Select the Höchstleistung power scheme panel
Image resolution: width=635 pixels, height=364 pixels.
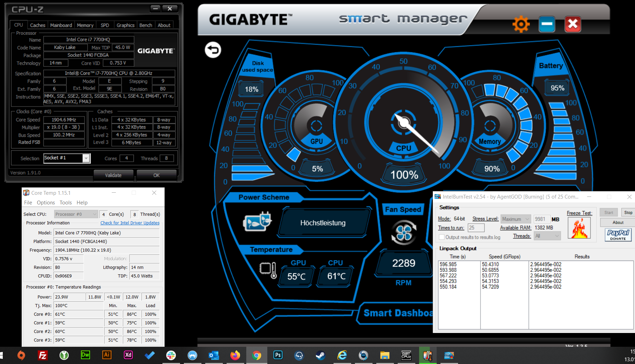323,223
